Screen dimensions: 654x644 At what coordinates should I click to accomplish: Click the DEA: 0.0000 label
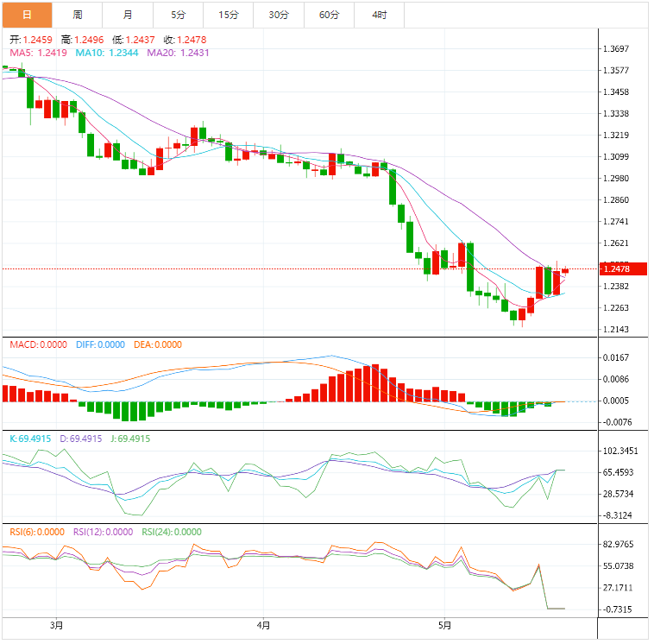(158, 344)
